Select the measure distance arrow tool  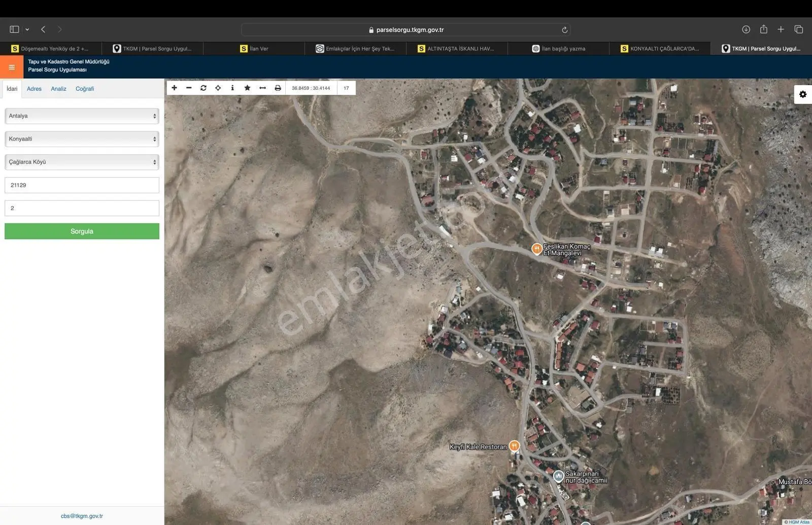click(x=262, y=88)
